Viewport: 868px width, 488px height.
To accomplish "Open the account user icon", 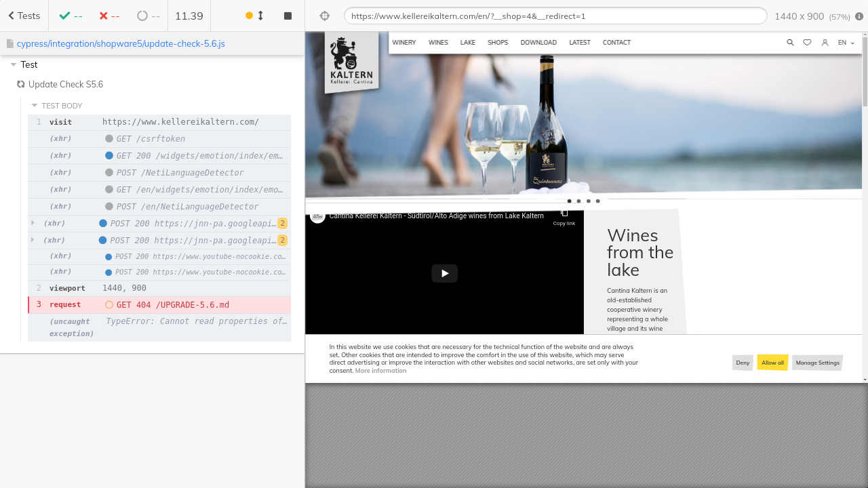I will 825,43.
